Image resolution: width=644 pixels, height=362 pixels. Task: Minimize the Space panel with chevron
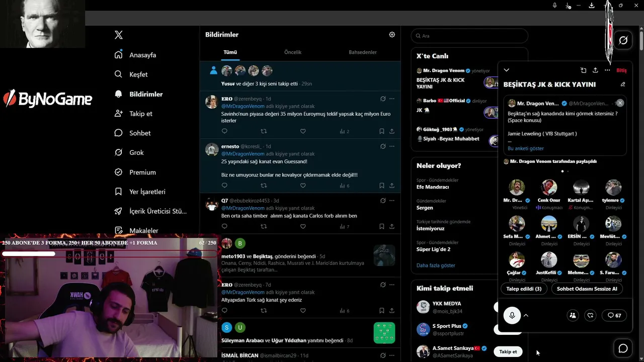[x=507, y=70]
